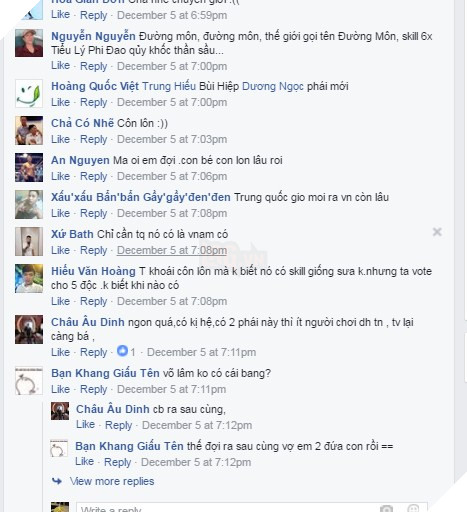This screenshot has height=512, width=467.
Task: Open Nguyễn Nguyễn's profile picture
Action: [29, 43]
